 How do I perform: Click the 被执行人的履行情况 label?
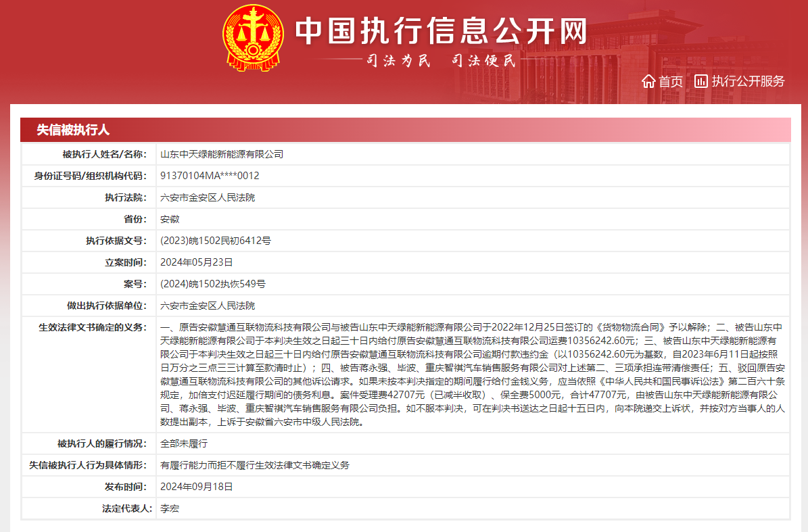tap(102, 443)
